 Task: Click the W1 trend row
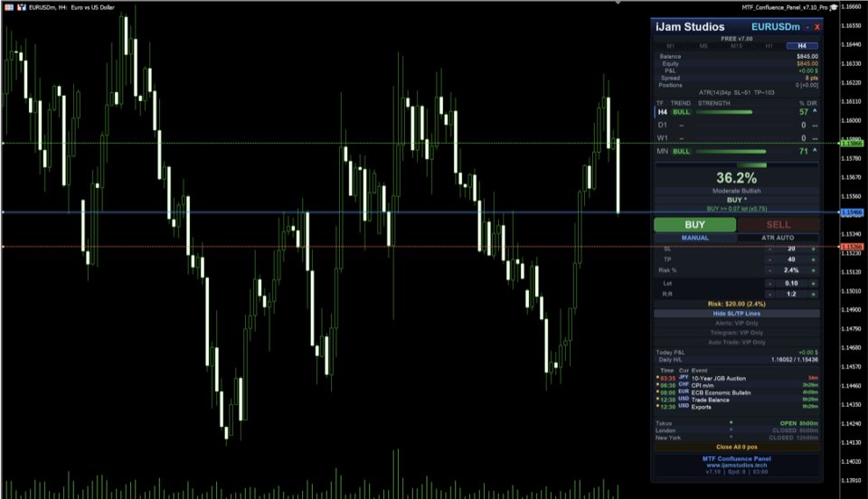[736, 138]
